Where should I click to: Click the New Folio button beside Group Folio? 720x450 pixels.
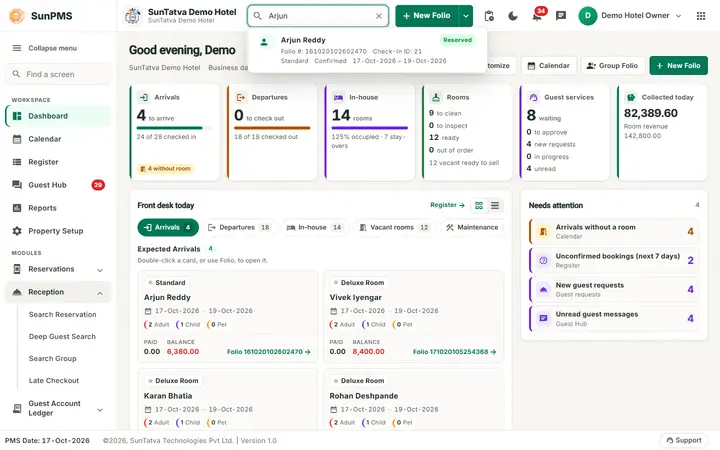click(x=678, y=66)
